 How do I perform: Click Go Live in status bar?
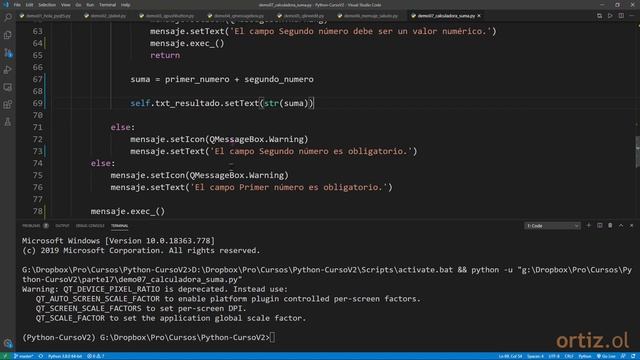pos(606,356)
